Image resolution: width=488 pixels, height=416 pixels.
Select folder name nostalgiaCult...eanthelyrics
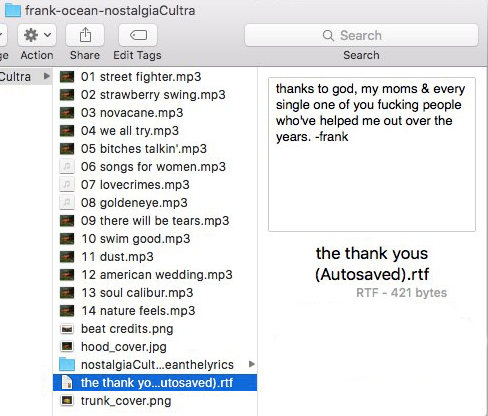(157, 365)
